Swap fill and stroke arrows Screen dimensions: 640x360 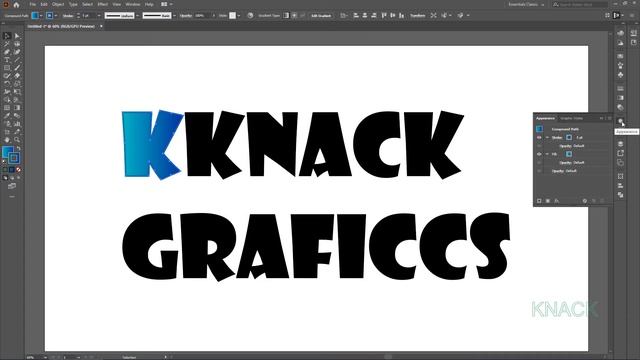click(18, 148)
